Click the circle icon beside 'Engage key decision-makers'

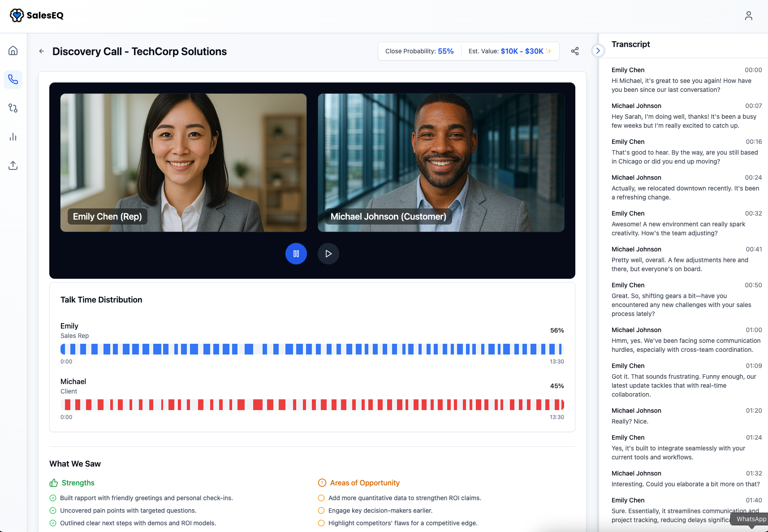321,510
